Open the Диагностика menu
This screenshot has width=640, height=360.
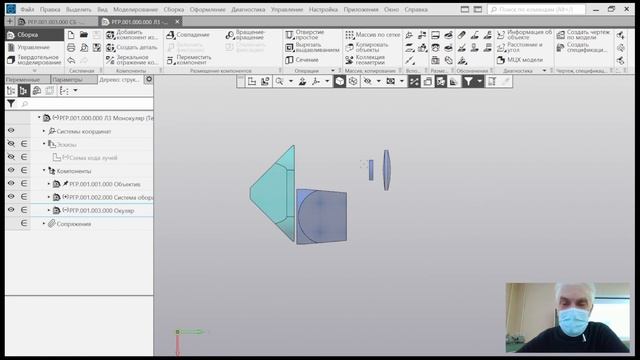pyautogui.click(x=248, y=9)
